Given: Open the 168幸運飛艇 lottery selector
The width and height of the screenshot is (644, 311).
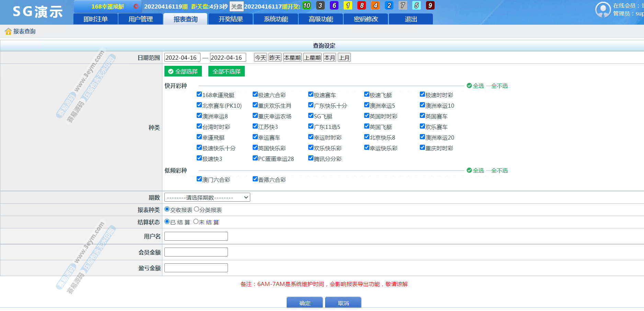Looking at the screenshot, I should (108, 7).
